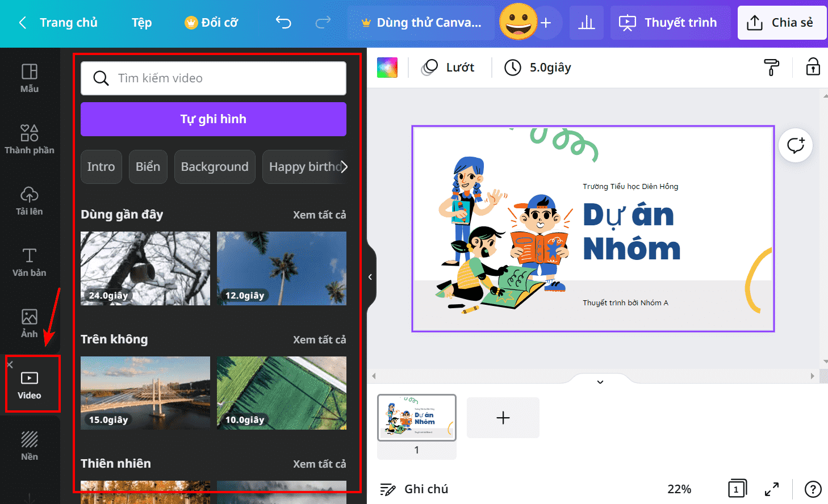Open the Đổi cỡ resize menu
Screen dimensions: 828x504
(x=211, y=23)
